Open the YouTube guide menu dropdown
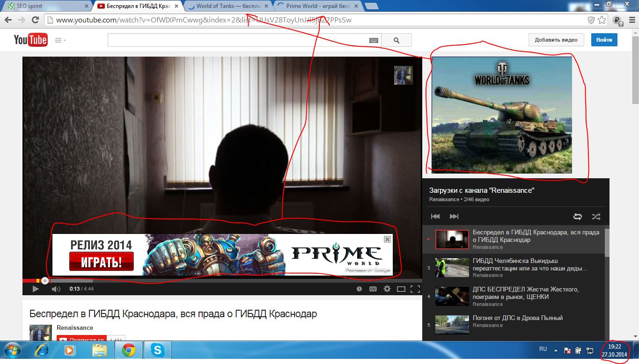639x364 pixels. click(60, 40)
